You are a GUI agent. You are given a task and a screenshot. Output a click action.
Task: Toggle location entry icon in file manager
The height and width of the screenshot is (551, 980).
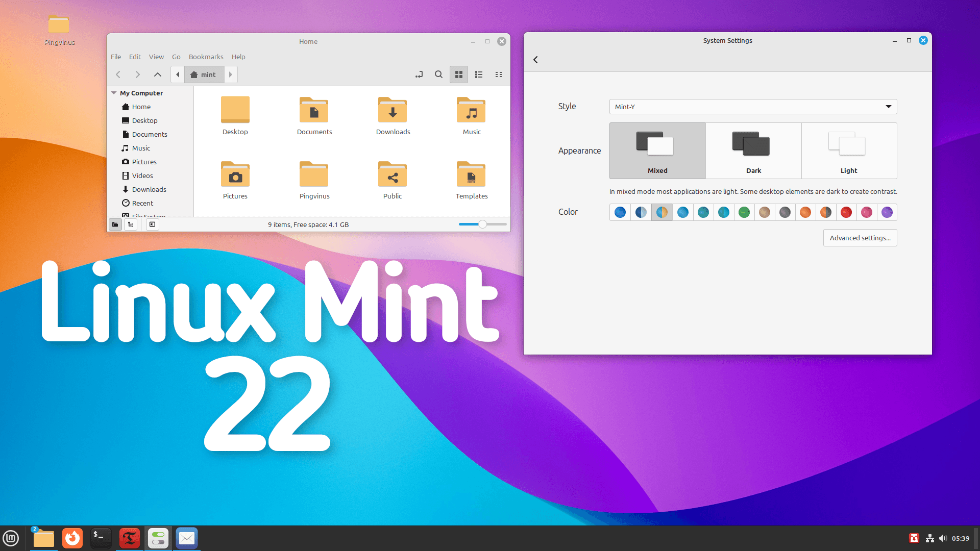point(419,74)
